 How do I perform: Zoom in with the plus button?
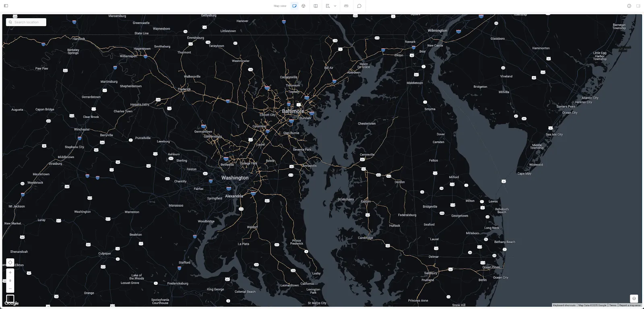tap(10, 272)
